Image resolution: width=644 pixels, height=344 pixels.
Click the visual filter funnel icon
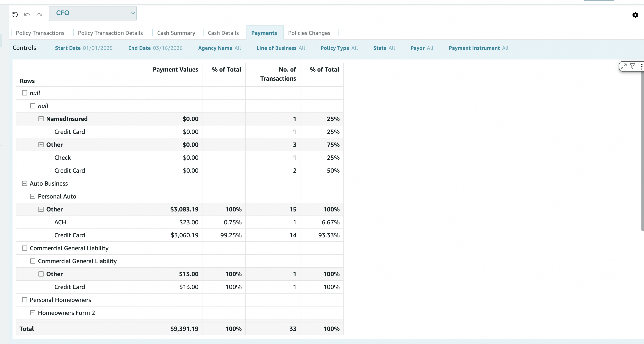(632, 66)
